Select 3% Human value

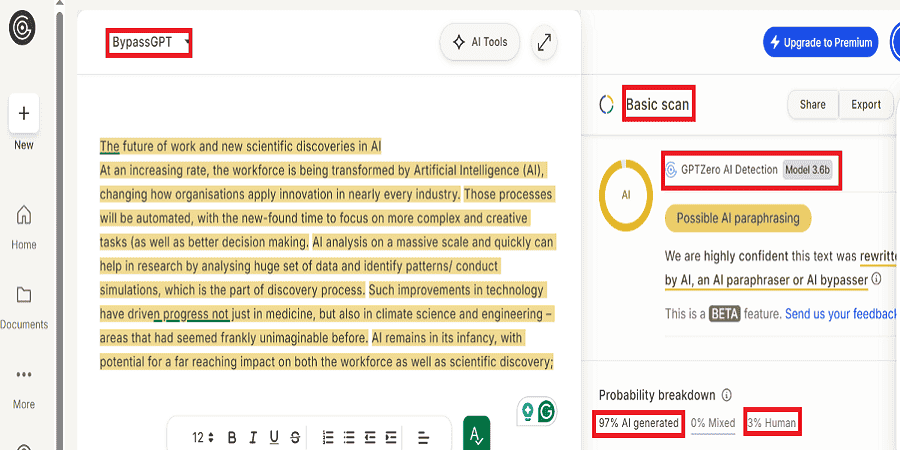click(x=771, y=423)
